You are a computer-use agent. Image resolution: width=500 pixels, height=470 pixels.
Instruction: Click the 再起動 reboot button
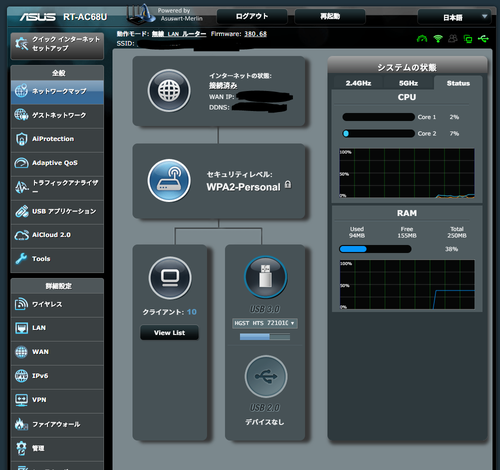[x=330, y=16]
